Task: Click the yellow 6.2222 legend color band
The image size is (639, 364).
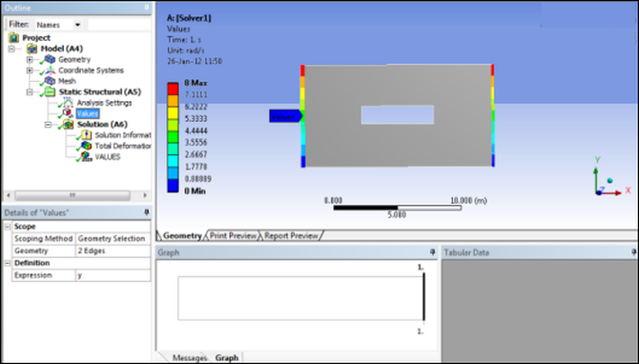Action: click(173, 112)
